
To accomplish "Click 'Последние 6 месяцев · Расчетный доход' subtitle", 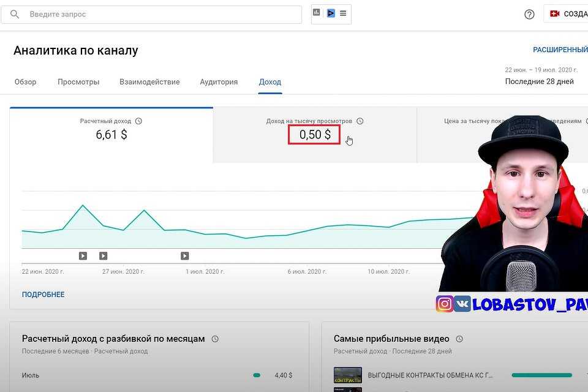I will (85, 351).
